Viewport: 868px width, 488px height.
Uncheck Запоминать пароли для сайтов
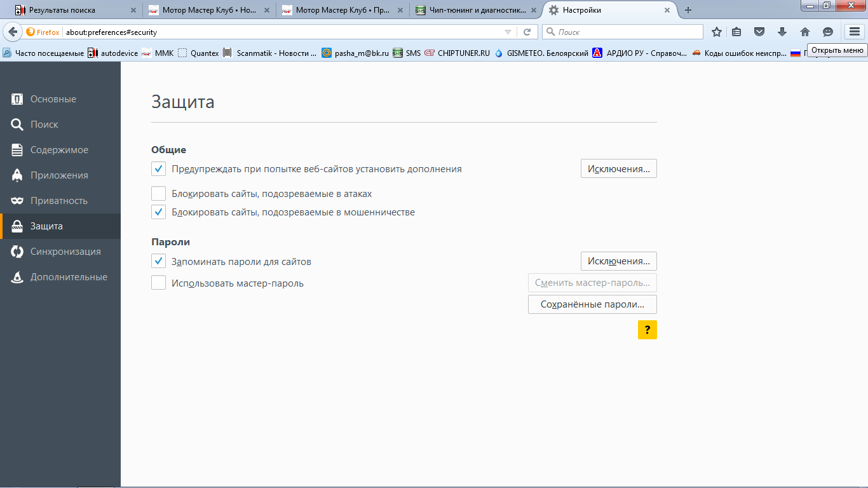(x=158, y=261)
